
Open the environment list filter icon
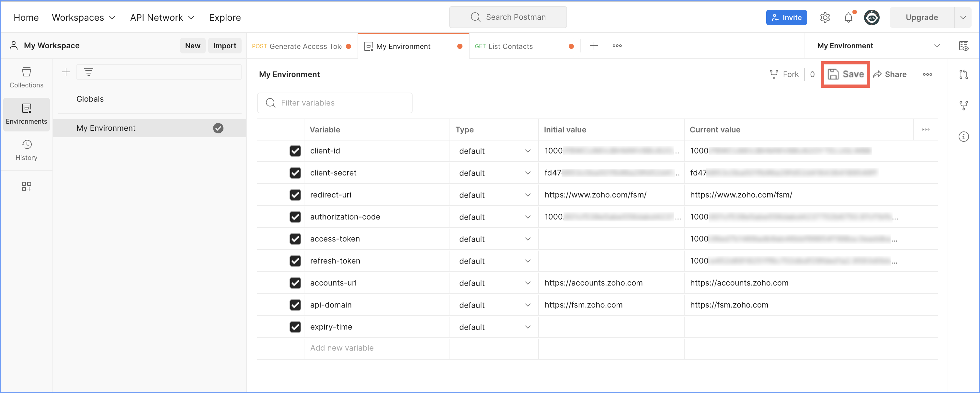[x=88, y=72]
